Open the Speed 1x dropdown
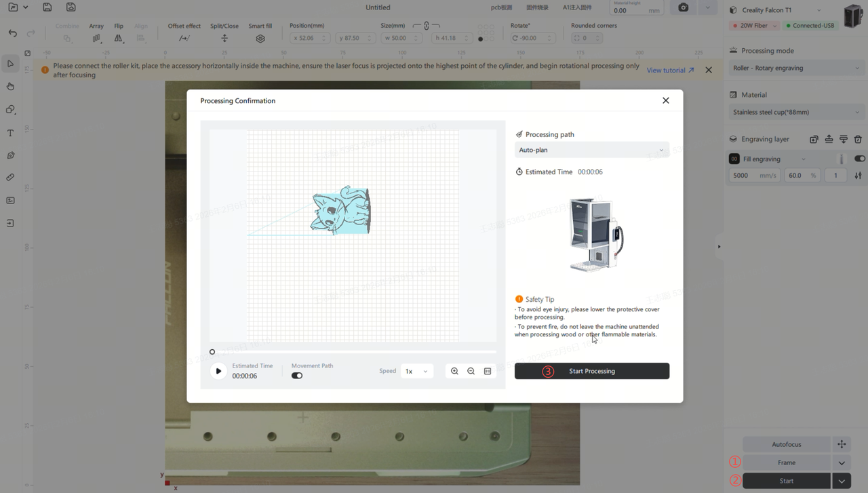The height and width of the screenshot is (493, 868). (416, 372)
